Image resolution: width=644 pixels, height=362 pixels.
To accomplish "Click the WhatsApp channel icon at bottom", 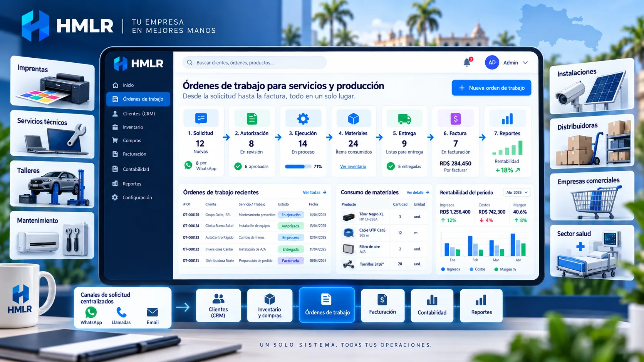I will coord(91,312).
